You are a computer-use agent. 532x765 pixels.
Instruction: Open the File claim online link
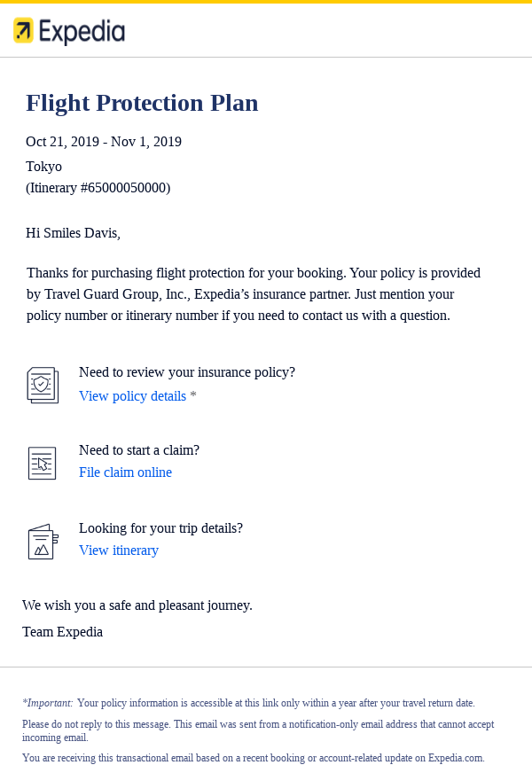click(x=125, y=472)
